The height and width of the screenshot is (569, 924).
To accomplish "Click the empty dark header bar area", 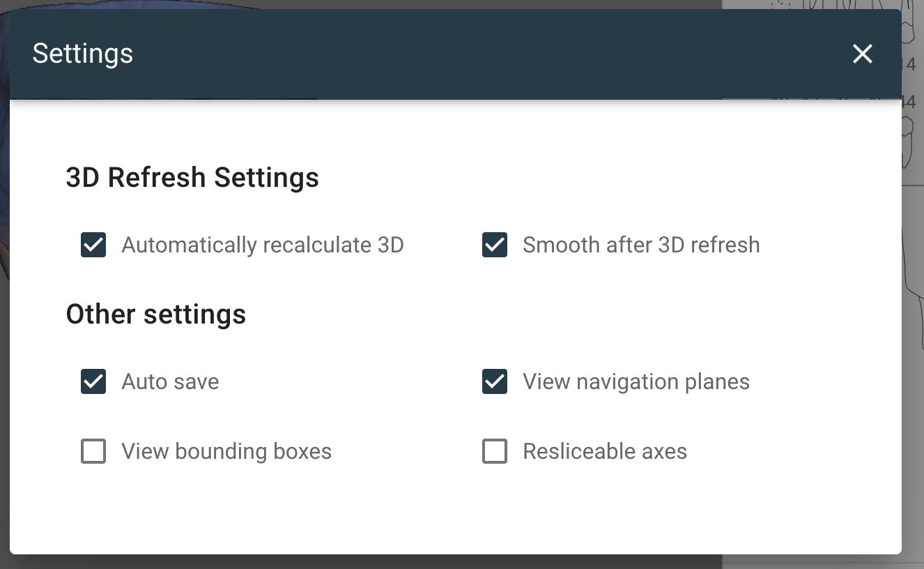I will tap(488, 54).
